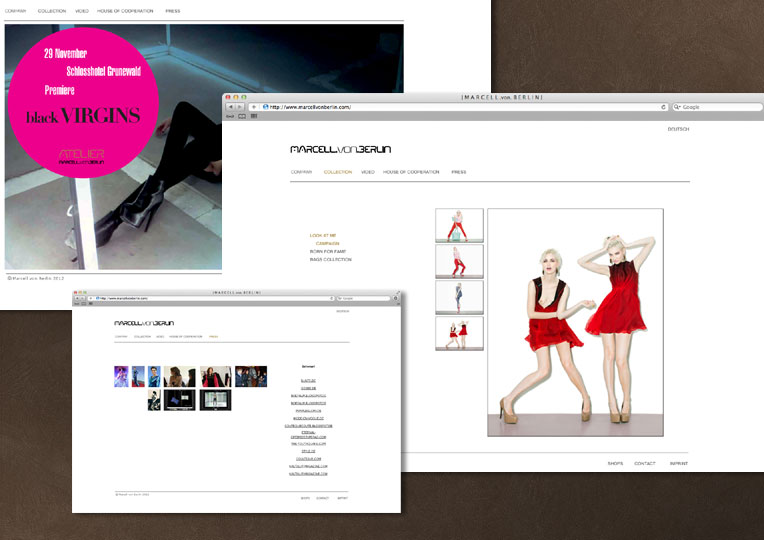Viewport: 764px width, 540px height.
Task: Select the CAMPAIGN sub-item
Action: (327, 243)
